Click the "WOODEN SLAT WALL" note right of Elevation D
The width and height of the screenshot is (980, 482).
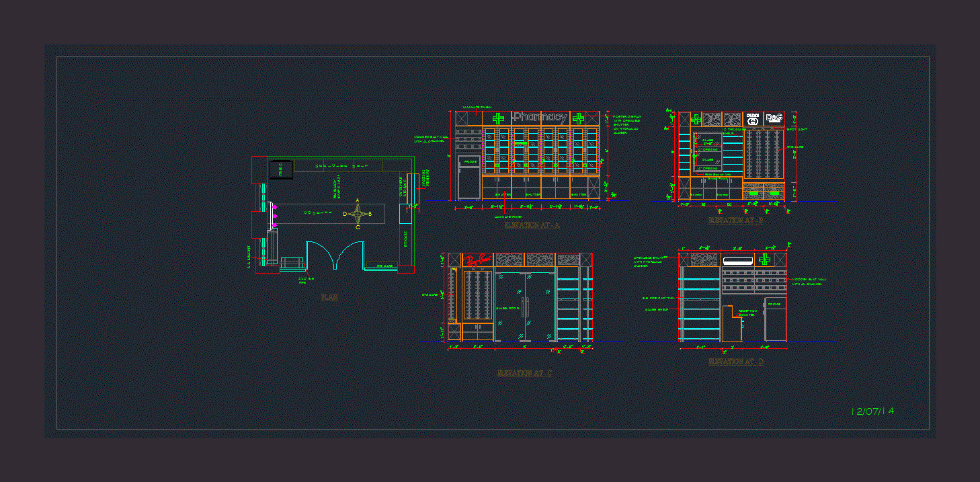pos(809,281)
